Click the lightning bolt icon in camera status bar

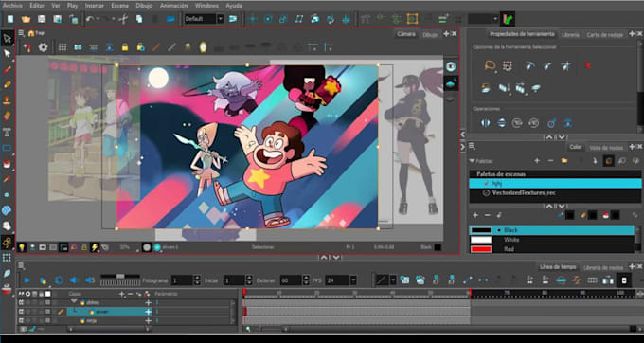coord(95,247)
